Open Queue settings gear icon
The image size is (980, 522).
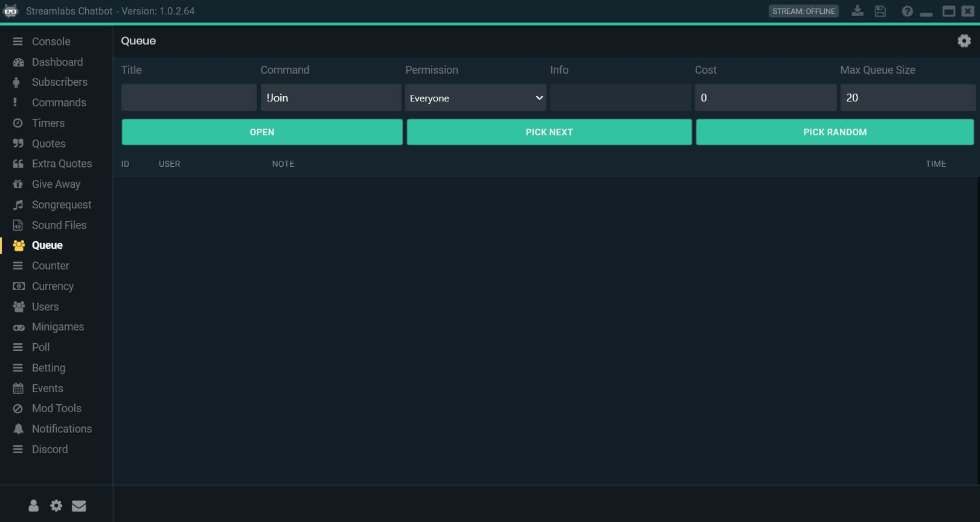pos(964,40)
